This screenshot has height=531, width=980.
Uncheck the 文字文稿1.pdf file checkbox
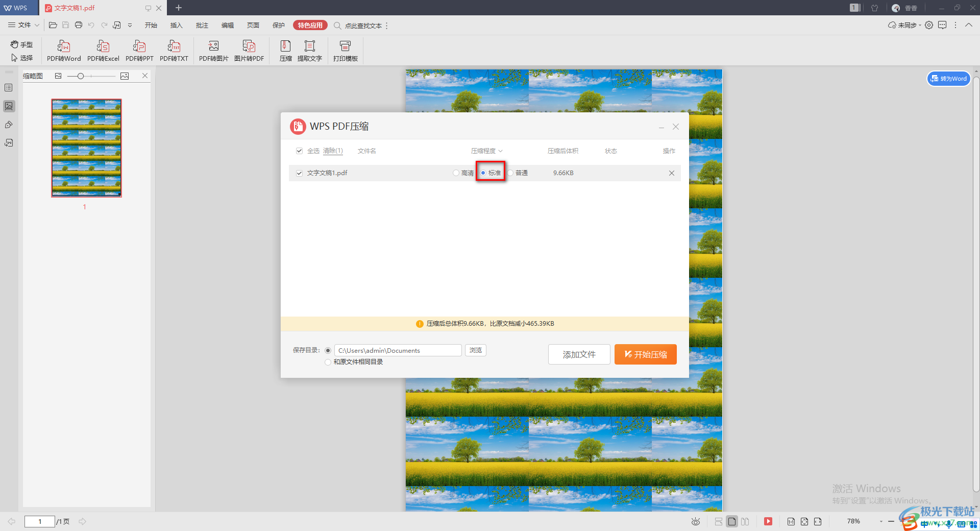tap(300, 173)
